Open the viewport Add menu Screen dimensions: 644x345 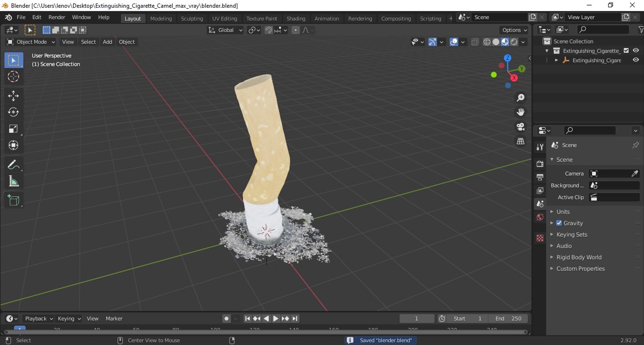pyautogui.click(x=107, y=42)
